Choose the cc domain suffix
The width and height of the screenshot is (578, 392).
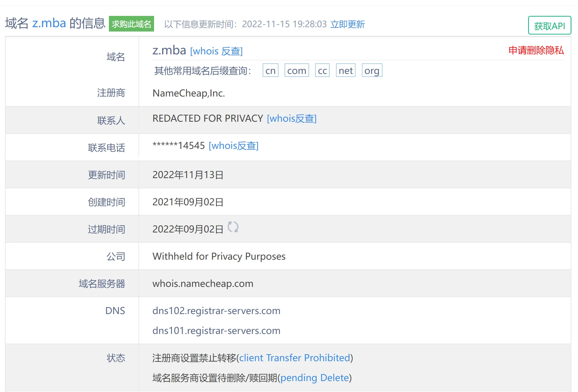[322, 71]
